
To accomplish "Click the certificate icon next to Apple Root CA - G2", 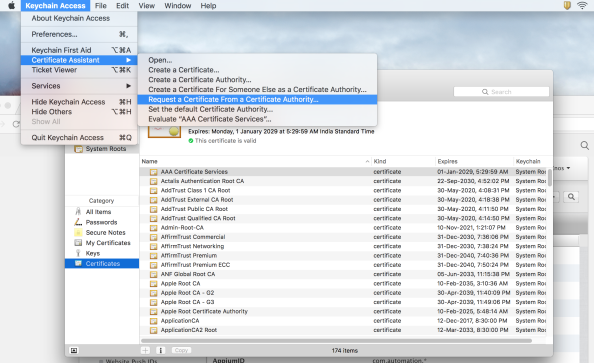I will point(153,293).
